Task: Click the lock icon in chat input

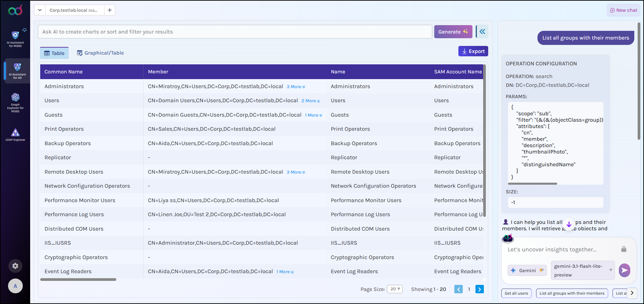Action: point(624,249)
